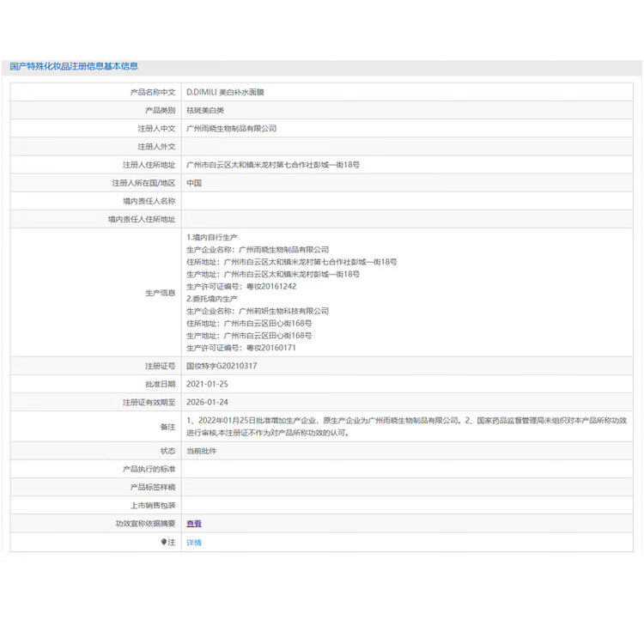Image resolution: width=644 pixels, height=644 pixels.
Task: Select manufacturer line 广州莉妍生物科技有限公司
Action: point(258,311)
